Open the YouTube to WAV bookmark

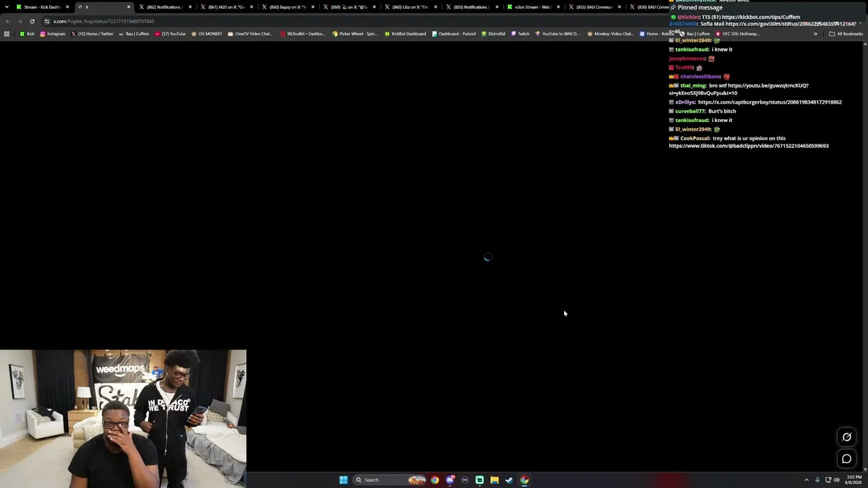coord(557,34)
